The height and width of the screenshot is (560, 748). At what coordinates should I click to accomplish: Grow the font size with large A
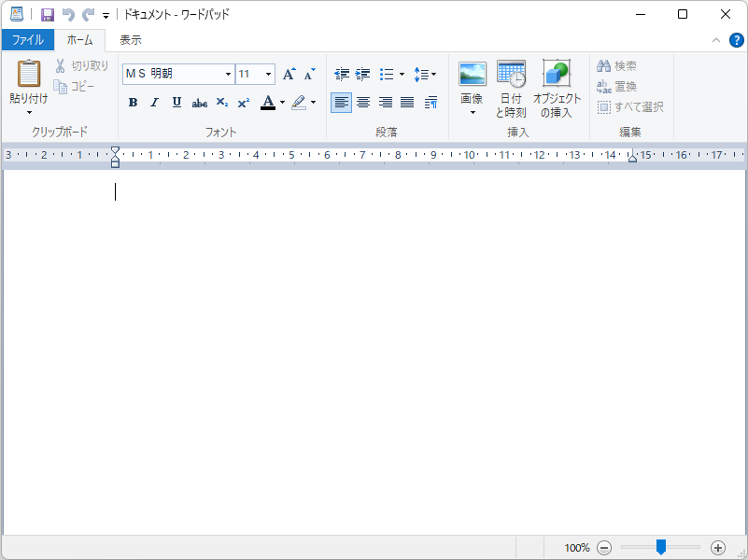pyautogui.click(x=289, y=74)
